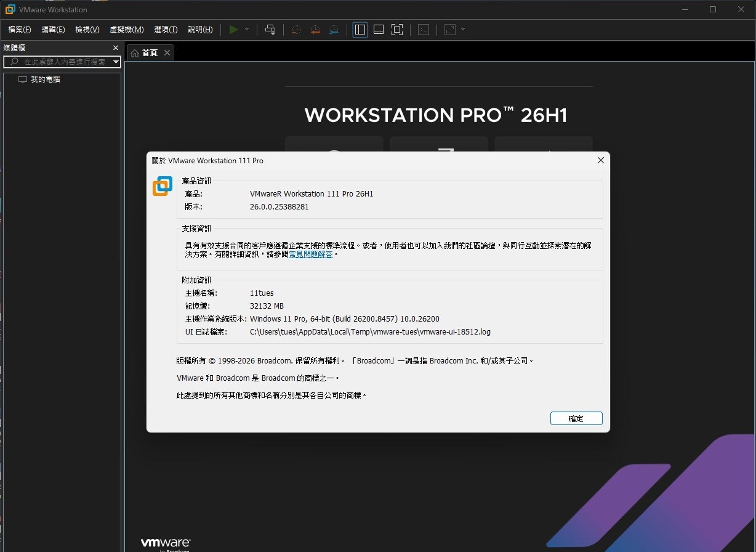Click the memory value 32132 MB
The image size is (756, 552).
coord(267,306)
